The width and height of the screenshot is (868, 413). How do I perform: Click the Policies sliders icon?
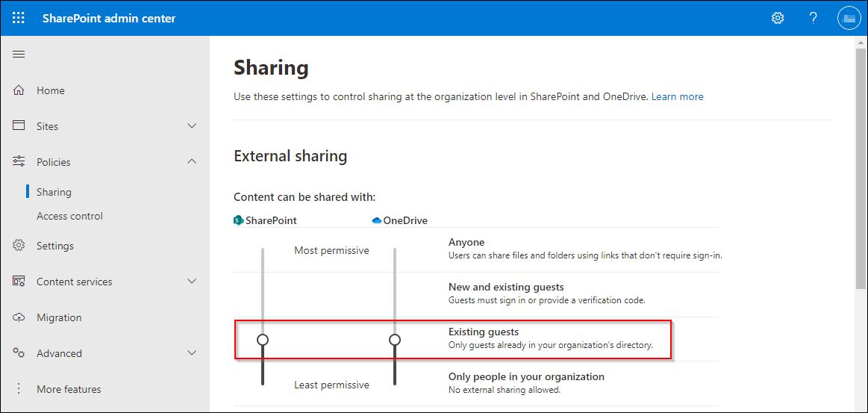tap(19, 161)
